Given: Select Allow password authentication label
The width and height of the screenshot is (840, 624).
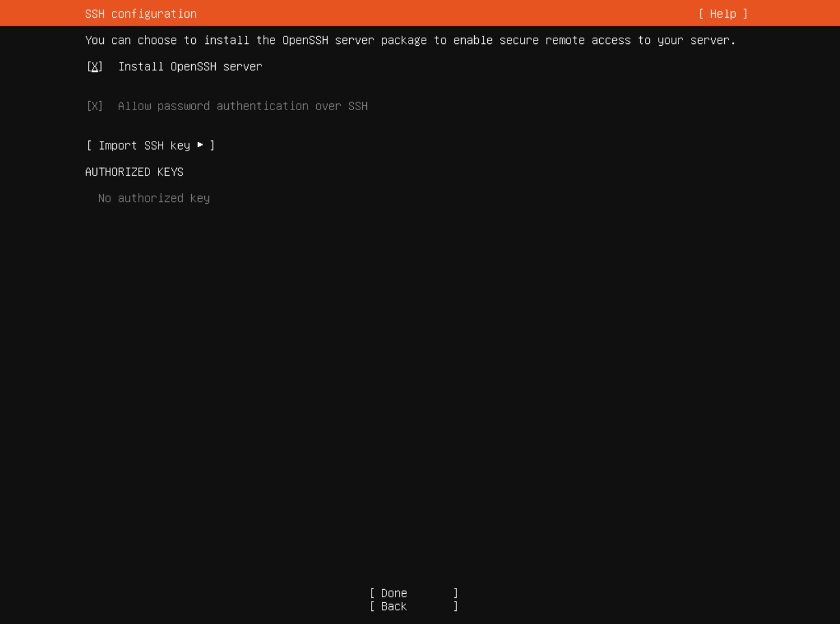Looking at the screenshot, I should coord(243,106).
